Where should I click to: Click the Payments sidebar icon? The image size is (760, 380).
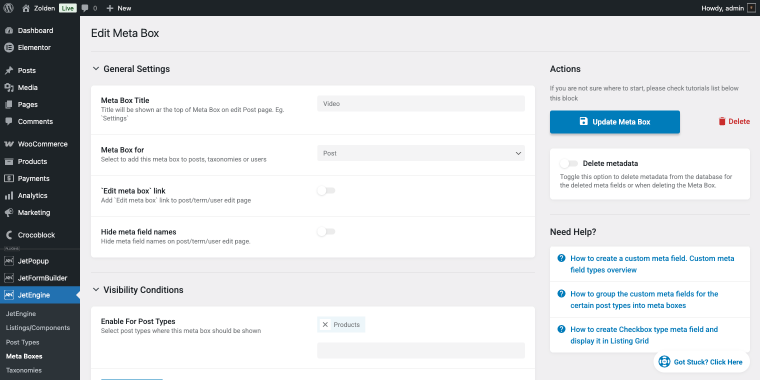tap(9, 178)
